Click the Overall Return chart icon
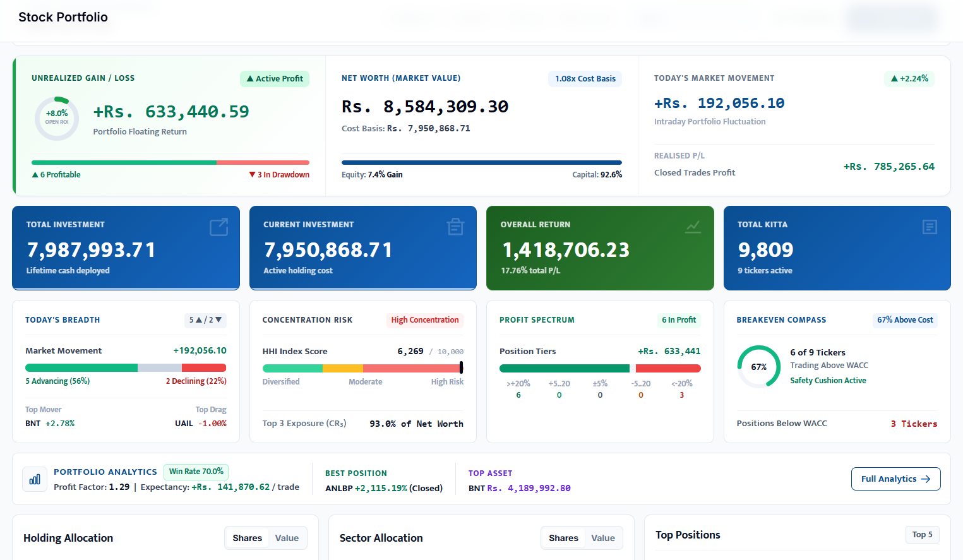 click(693, 227)
